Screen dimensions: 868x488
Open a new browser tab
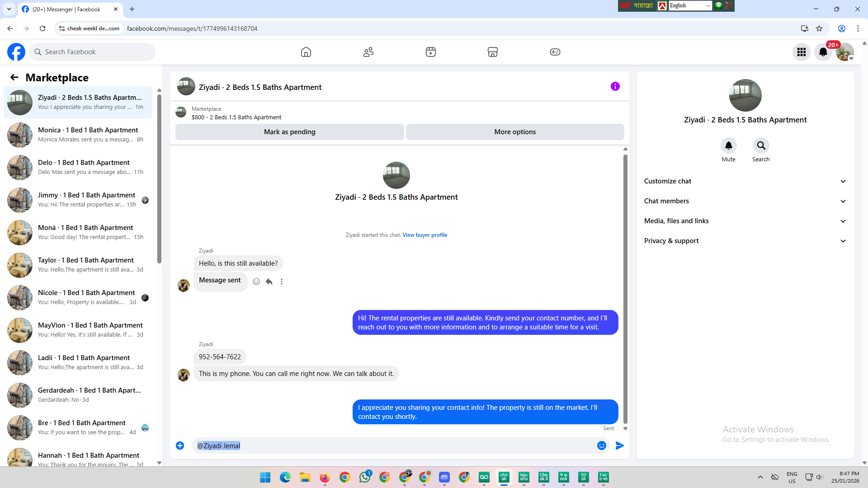[x=132, y=9]
